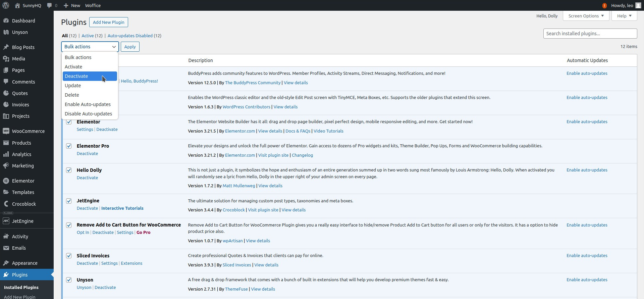Click the Templates folder icon
This screenshot has width=644, height=299.
[6, 192]
